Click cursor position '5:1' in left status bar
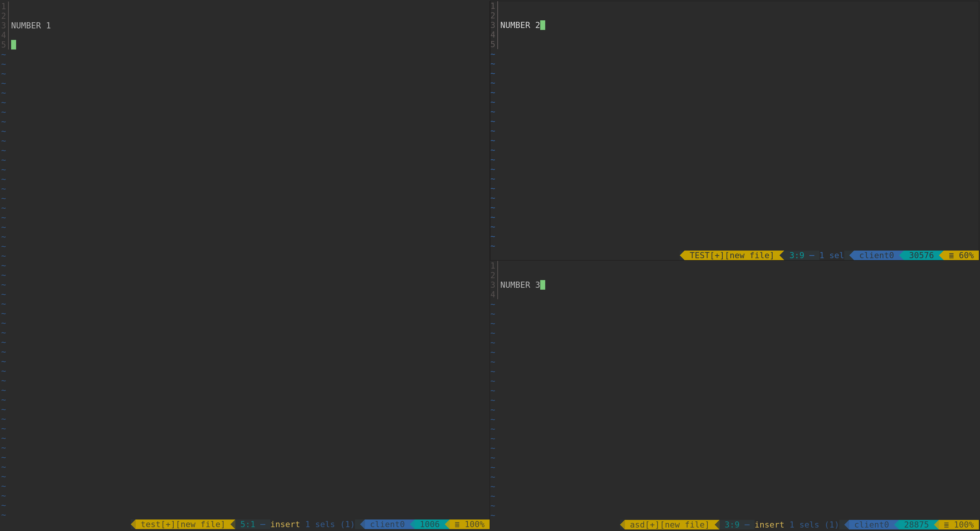 click(248, 524)
